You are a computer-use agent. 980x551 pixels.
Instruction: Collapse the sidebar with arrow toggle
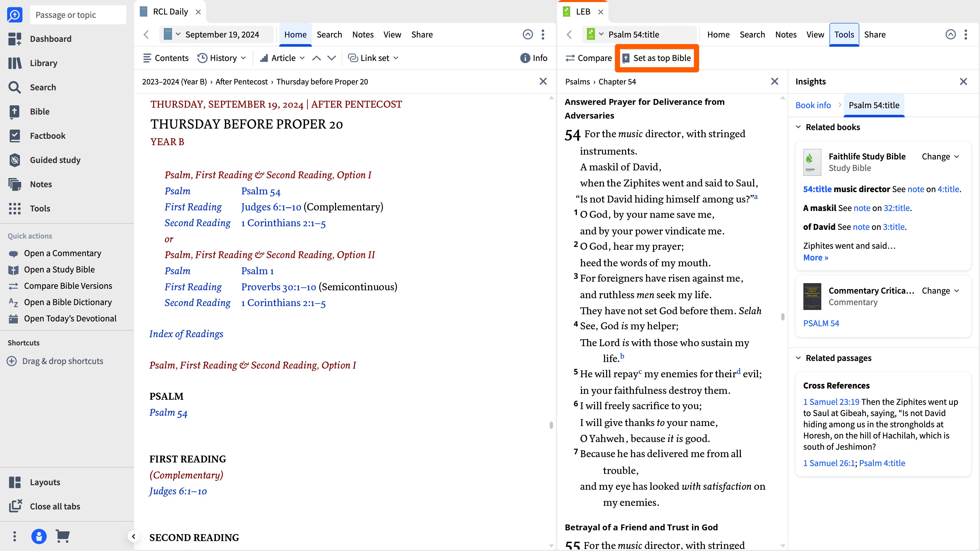click(x=133, y=536)
